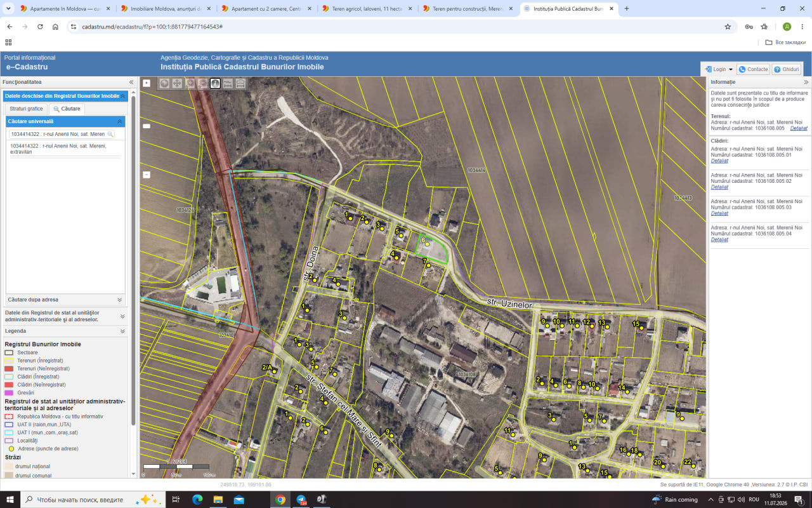Collapse the Informație side panel

[806, 82]
